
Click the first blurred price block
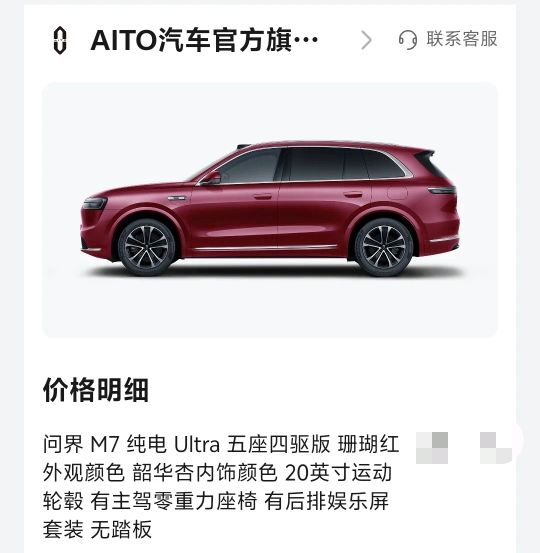point(432,448)
